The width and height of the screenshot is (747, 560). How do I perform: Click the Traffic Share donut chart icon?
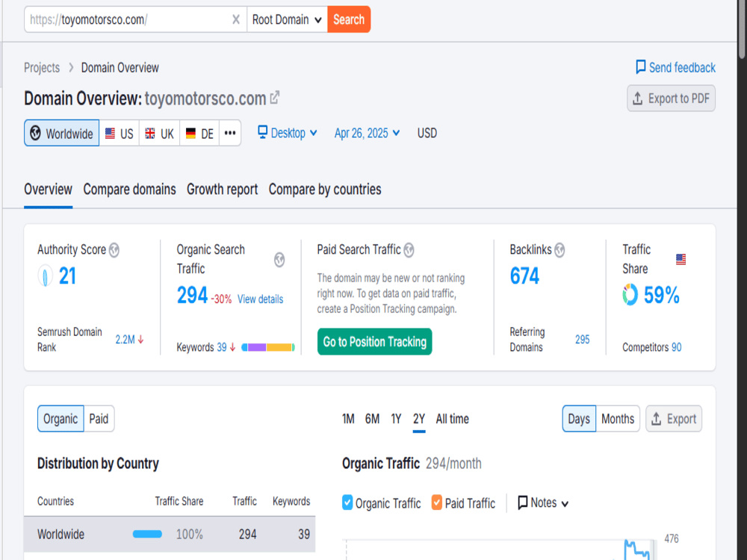pyautogui.click(x=630, y=295)
